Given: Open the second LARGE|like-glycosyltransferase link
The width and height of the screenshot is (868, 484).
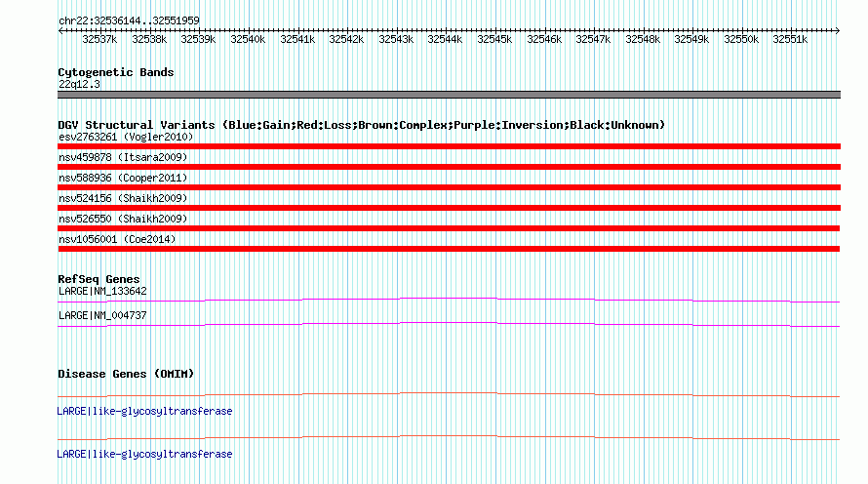Looking at the screenshot, I should (x=144, y=454).
